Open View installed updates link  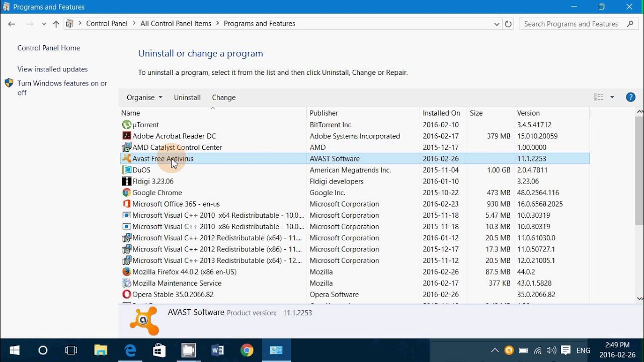[x=53, y=69]
